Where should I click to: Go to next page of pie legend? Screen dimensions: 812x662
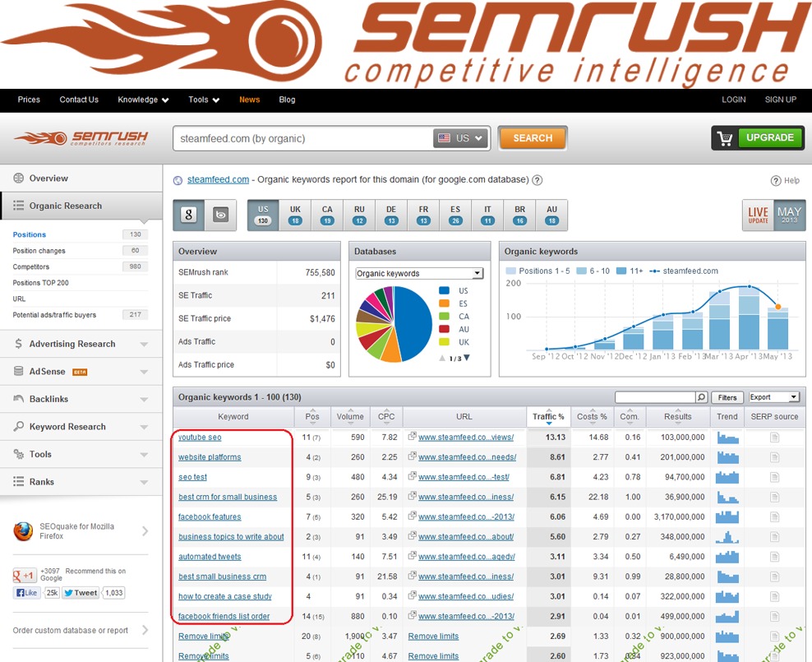pos(467,358)
